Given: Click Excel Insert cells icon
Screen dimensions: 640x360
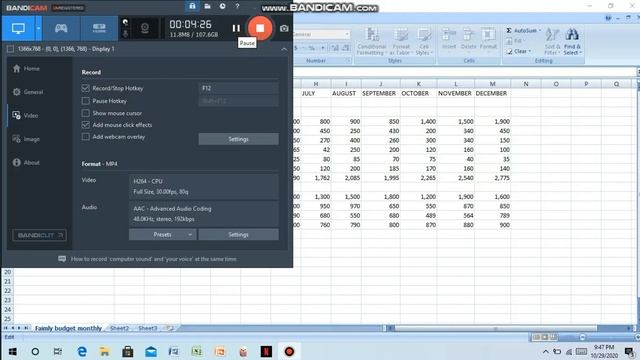Looking at the screenshot, I should [449, 39].
